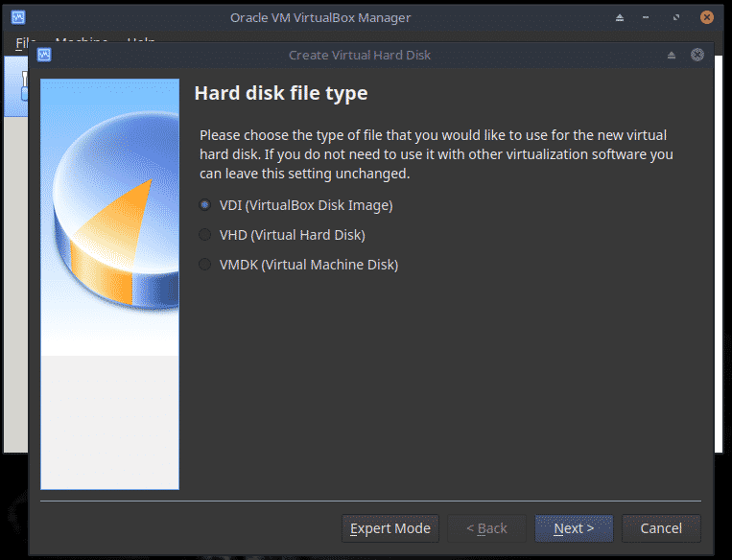
Task: Select the VDI (VirtualBox Disk Image) option
Action: 204,205
